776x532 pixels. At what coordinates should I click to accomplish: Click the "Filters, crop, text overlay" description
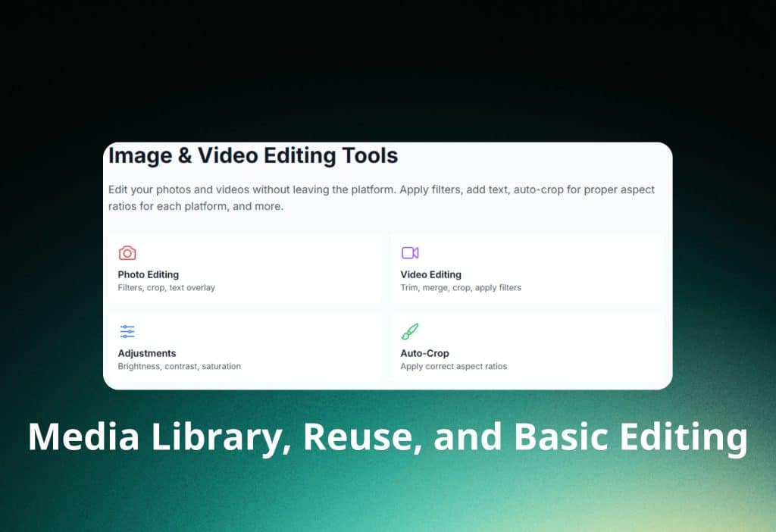(166, 287)
